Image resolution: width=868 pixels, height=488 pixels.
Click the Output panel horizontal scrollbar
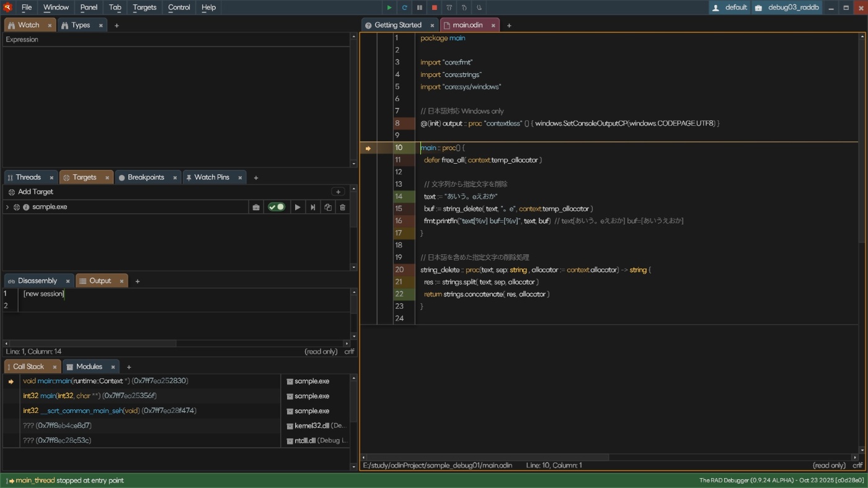click(93, 344)
